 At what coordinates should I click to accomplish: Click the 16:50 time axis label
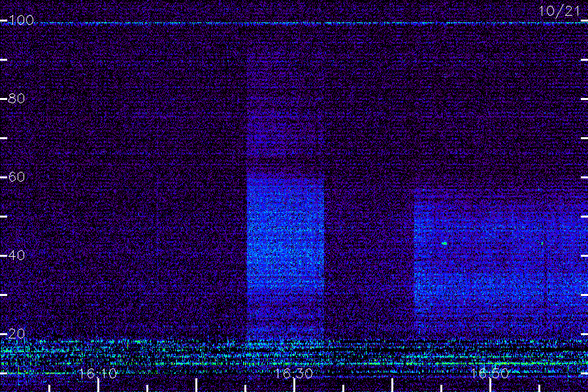click(490, 373)
